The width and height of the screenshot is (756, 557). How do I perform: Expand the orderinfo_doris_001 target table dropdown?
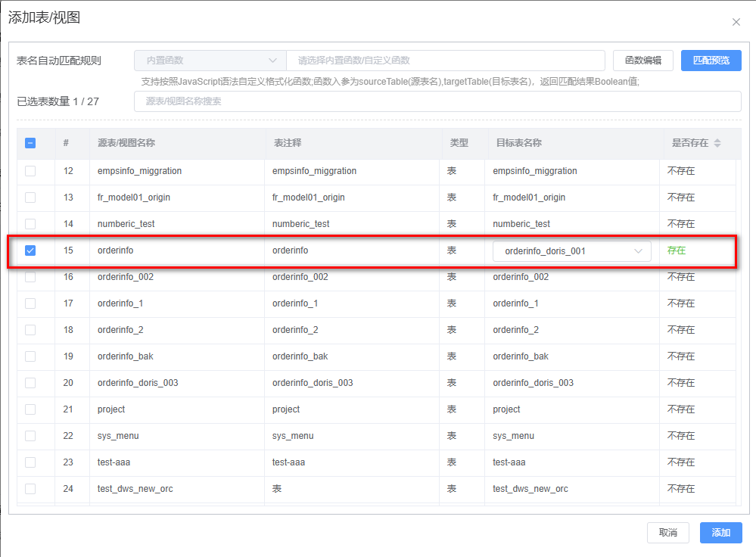[x=571, y=251]
